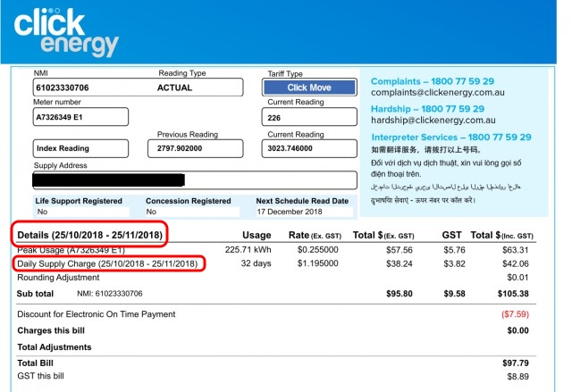Click peak usage total $63.31
Viewport: 572px width, 392px height.
coord(515,250)
